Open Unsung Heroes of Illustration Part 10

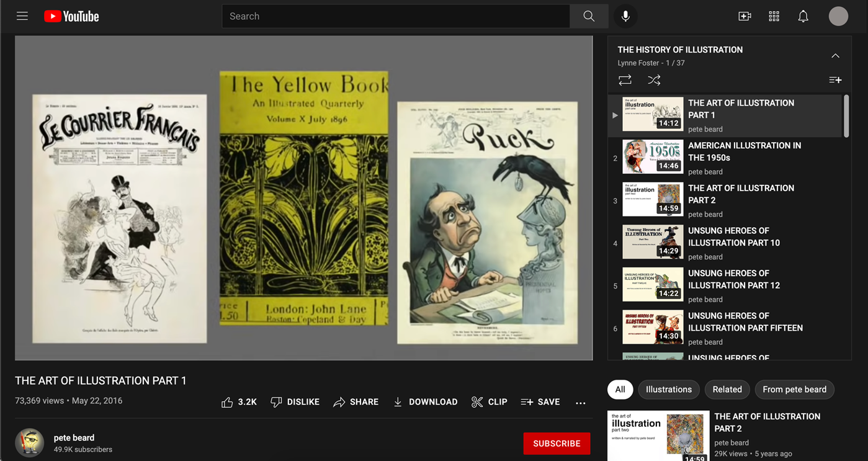pyautogui.click(x=724, y=243)
